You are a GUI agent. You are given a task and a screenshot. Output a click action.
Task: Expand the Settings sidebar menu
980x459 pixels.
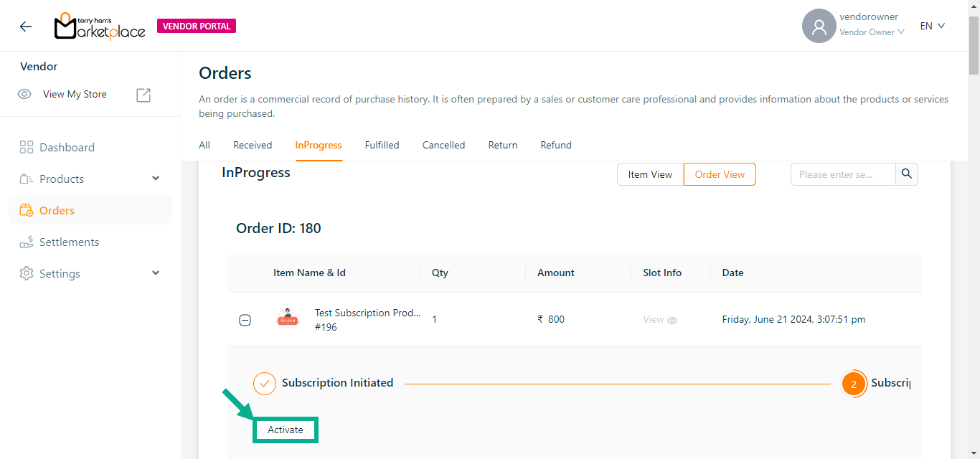[x=156, y=273]
